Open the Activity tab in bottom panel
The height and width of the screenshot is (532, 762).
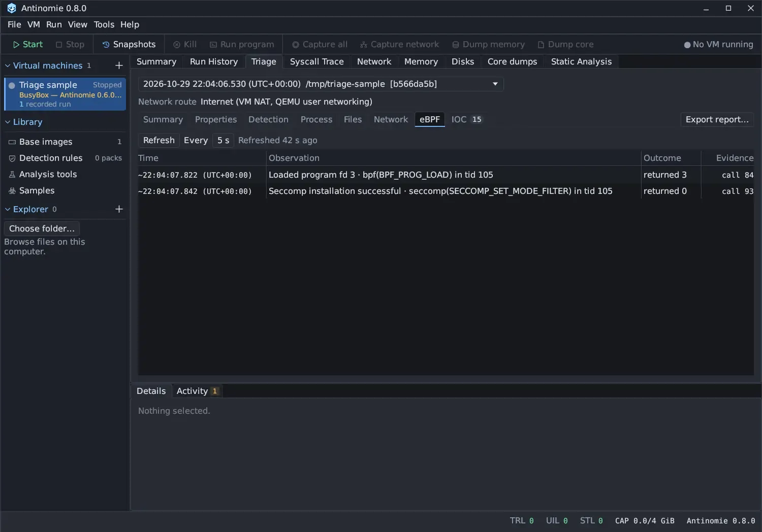tap(198, 391)
